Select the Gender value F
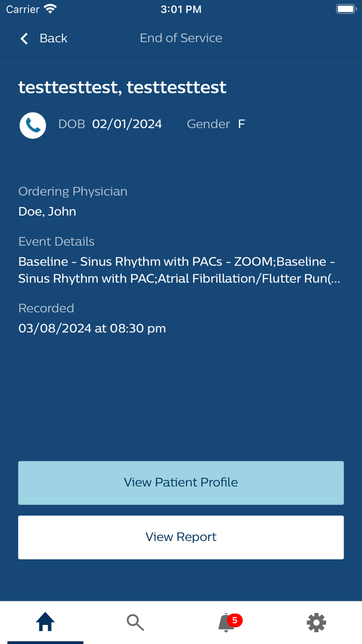The image size is (362, 644). click(x=241, y=124)
